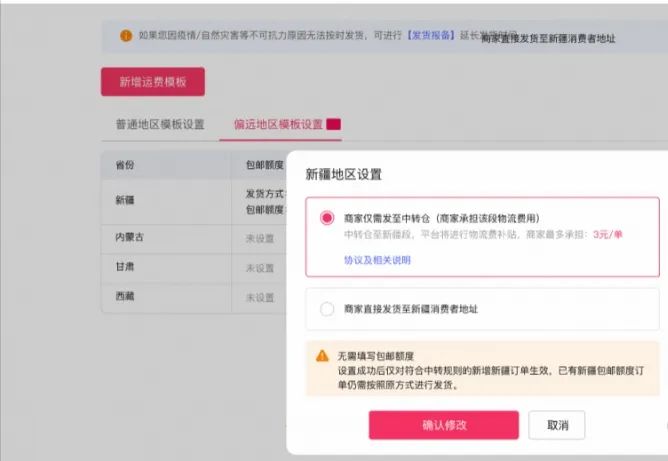Select the 商家仅需发至中转仓 radio option
The width and height of the screenshot is (668, 461).
[x=327, y=217]
